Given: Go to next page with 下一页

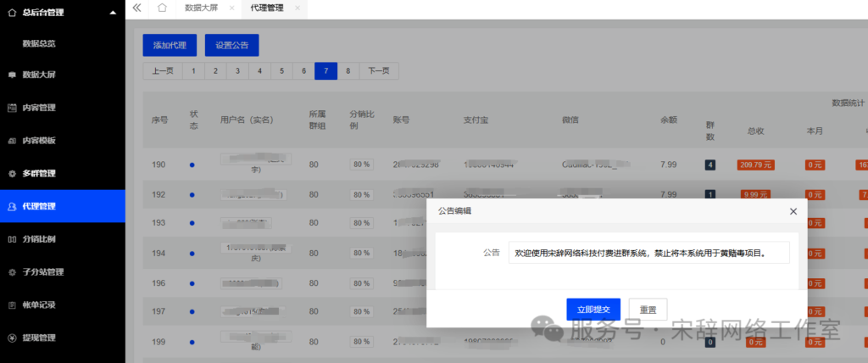Looking at the screenshot, I should point(379,71).
